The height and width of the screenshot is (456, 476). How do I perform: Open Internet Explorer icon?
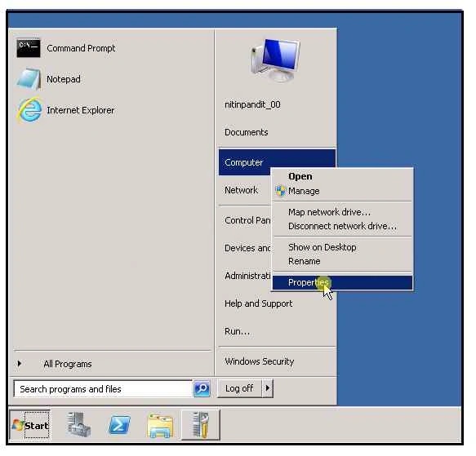[29, 110]
